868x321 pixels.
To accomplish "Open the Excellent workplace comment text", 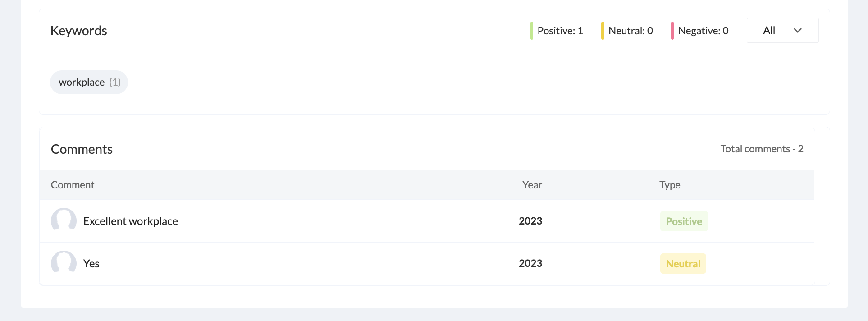I will 131,221.
